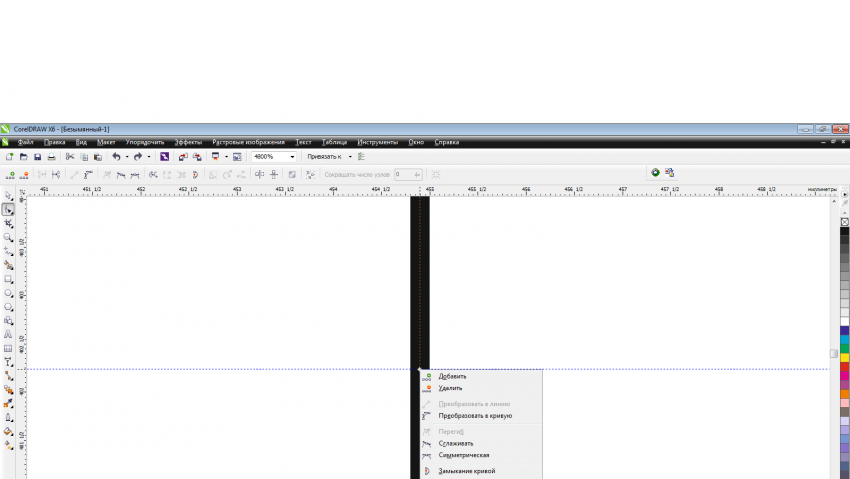This screenshot has height=479, width=850.
Task: Select the Connector tool in toolbox
Action: tap(8, 376)
